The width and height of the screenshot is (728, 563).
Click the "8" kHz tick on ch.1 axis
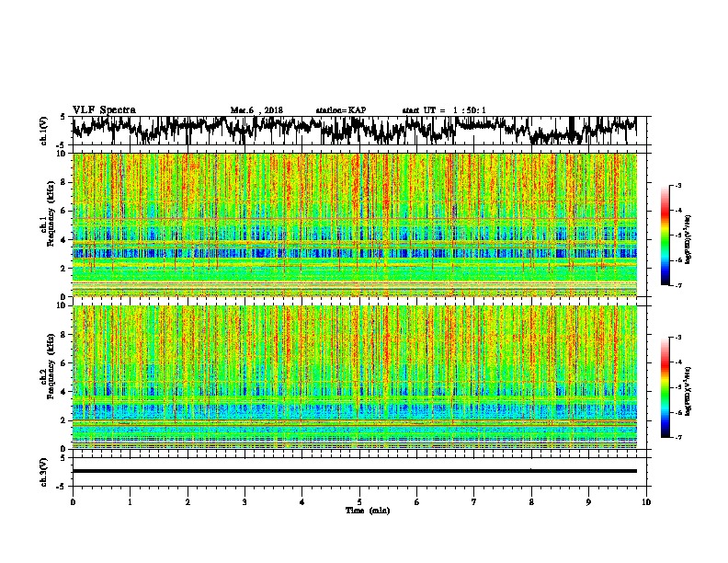pyautogui.click(x=64, y=182)
